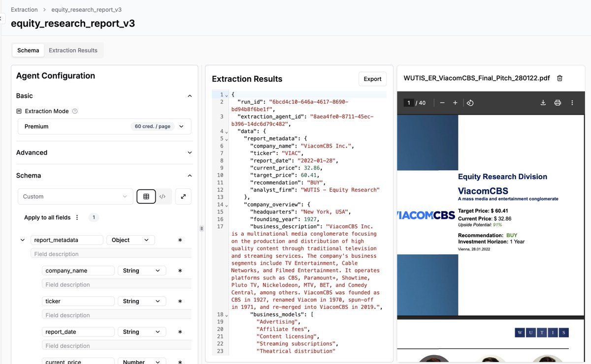Collapse report_metadata field tree

tap(22, 240)
